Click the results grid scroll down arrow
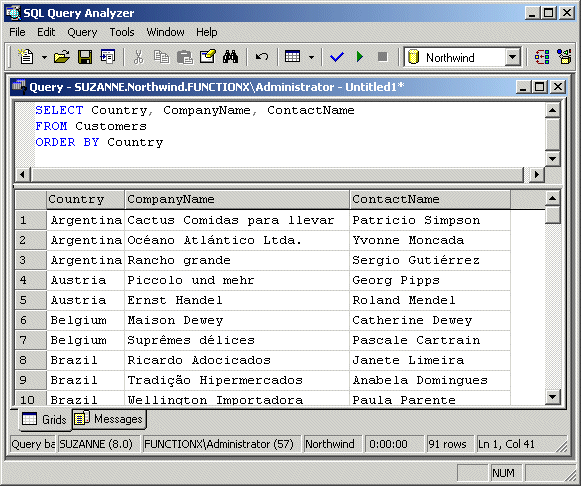Screen dimensions: 581x486 (552, 397)
